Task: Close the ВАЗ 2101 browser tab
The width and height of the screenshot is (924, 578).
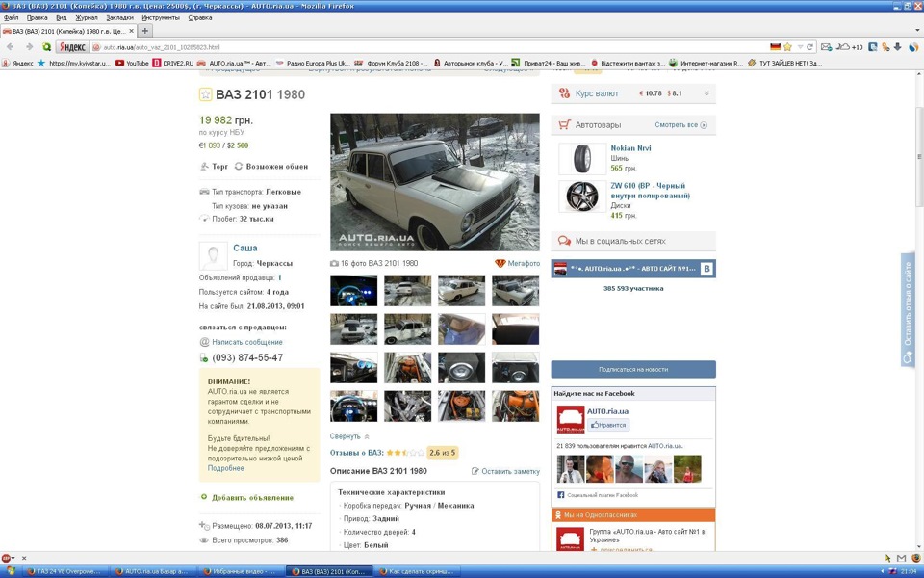Action: pos(132,30)
